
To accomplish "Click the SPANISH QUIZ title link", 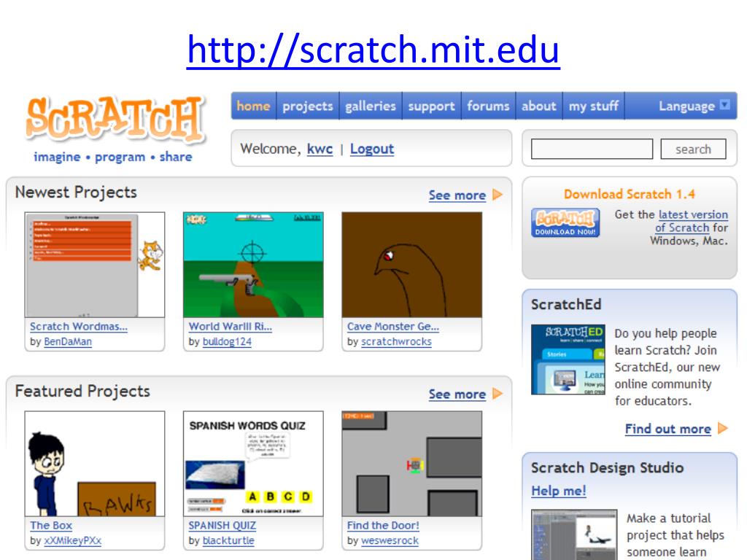I will click(x=222, y=526).
